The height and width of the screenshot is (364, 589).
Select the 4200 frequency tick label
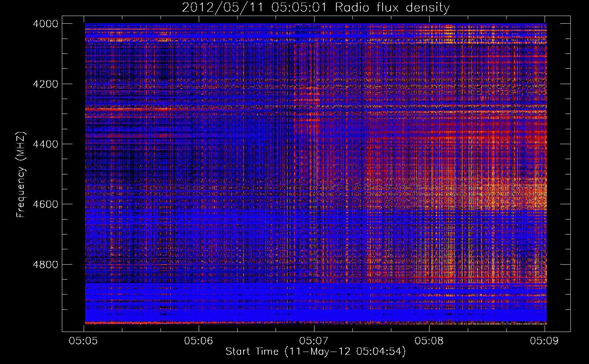(x=46, y=84)
